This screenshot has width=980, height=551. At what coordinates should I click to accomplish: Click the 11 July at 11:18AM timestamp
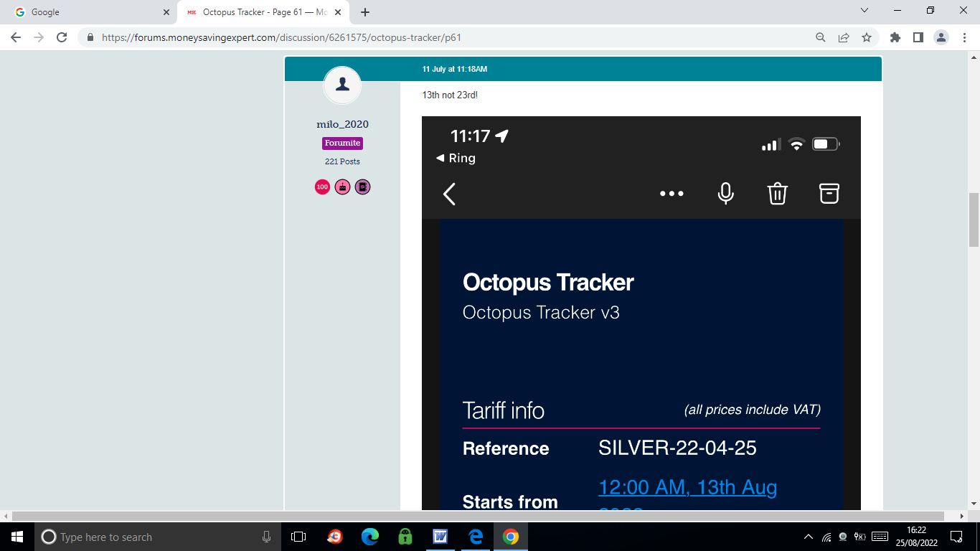(455, 69)
